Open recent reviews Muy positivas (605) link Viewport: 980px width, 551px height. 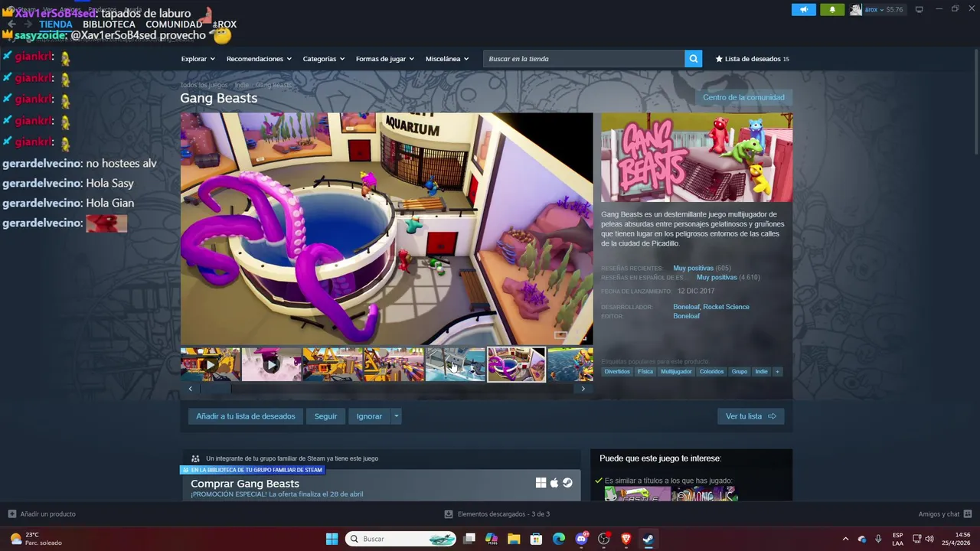click(701, 268)
